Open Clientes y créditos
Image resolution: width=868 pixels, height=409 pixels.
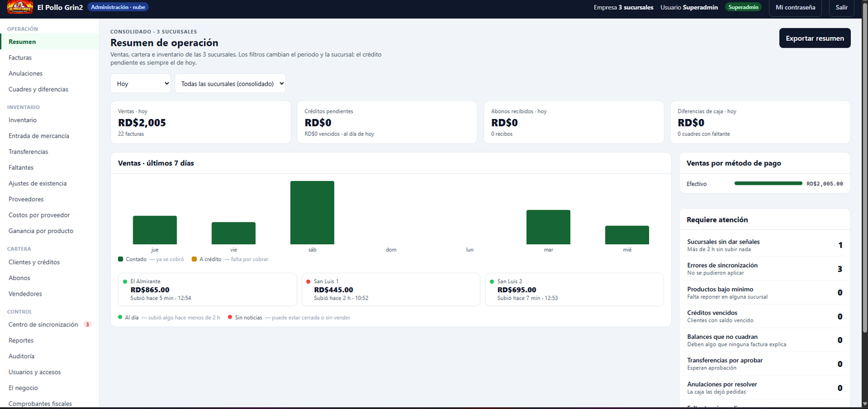50,262
